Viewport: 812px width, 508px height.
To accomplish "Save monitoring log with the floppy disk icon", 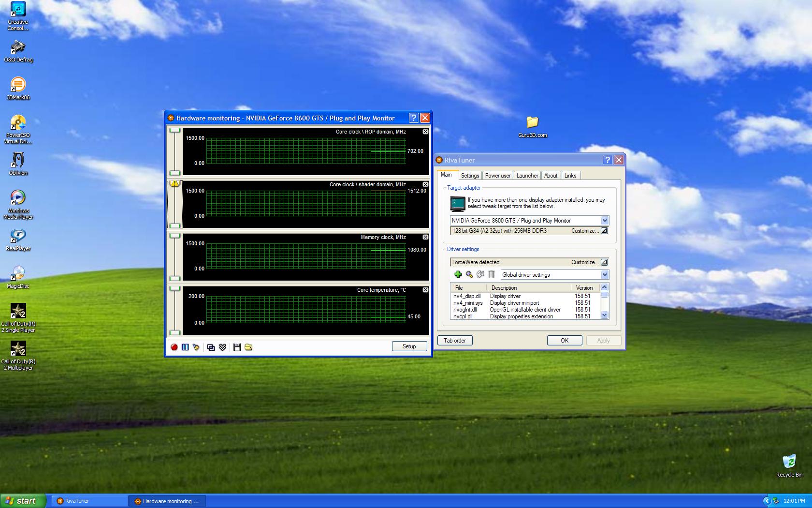I will tap(237, 347).
